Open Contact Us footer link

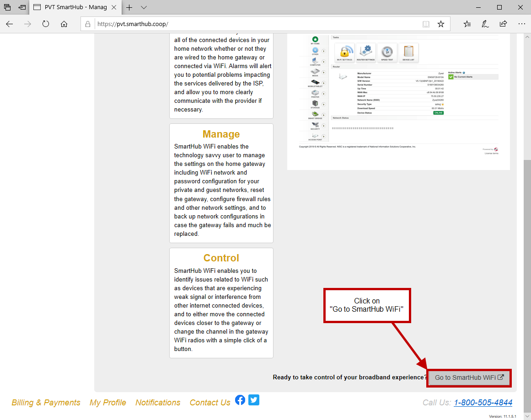(x=210, y=402)
